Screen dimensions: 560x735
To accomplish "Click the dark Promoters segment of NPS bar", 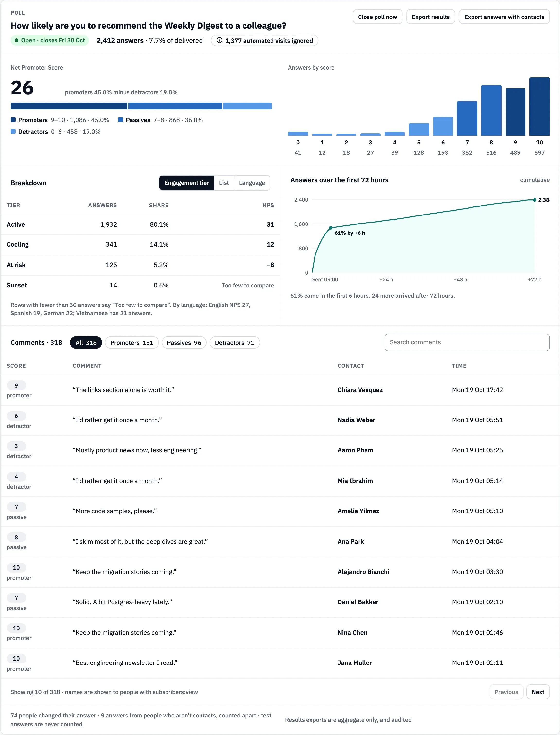I will (69, 106).
